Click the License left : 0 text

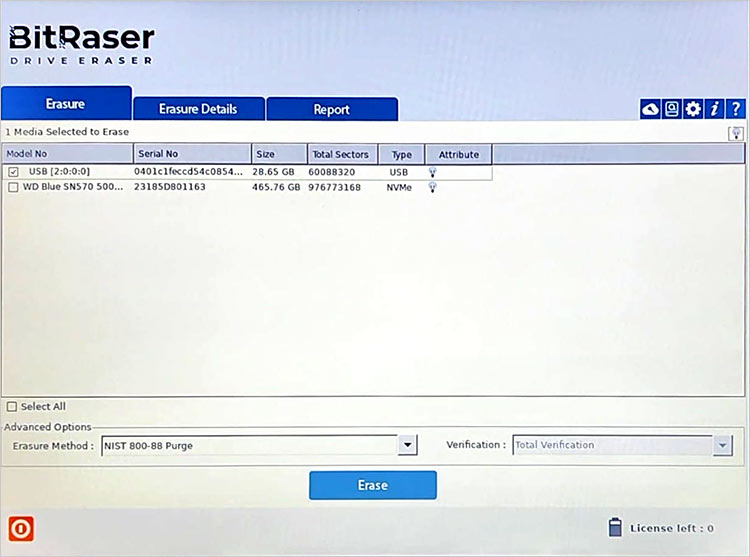pos(672,528)
